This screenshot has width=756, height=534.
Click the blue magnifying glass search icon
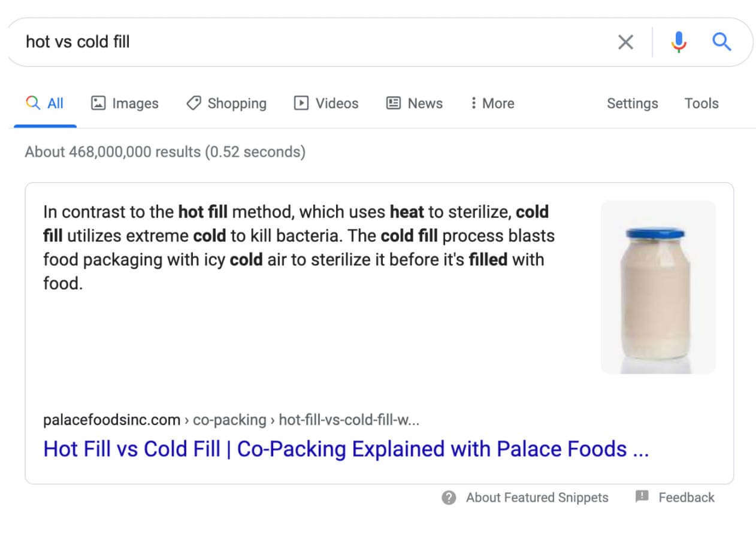721,42
